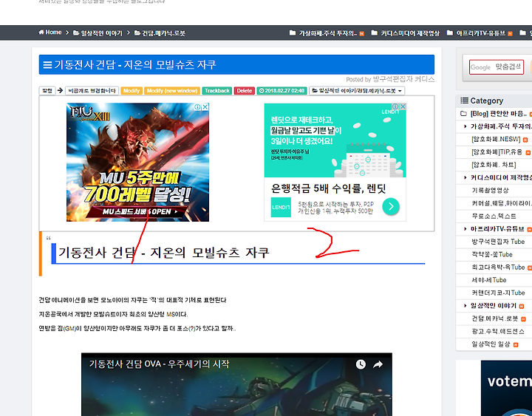Open [암호화폐. 차트] subcategory
The height and width of the screenshot is (416, 532).
click(494, 165)
